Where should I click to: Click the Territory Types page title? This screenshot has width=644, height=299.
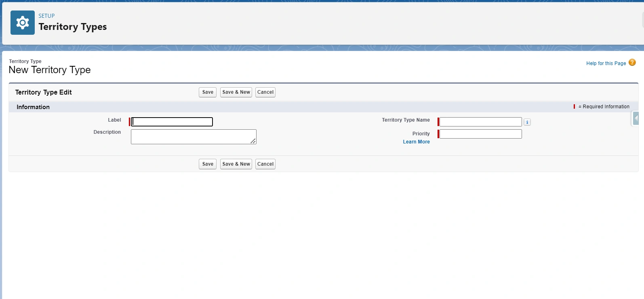(x=73, y=27)
